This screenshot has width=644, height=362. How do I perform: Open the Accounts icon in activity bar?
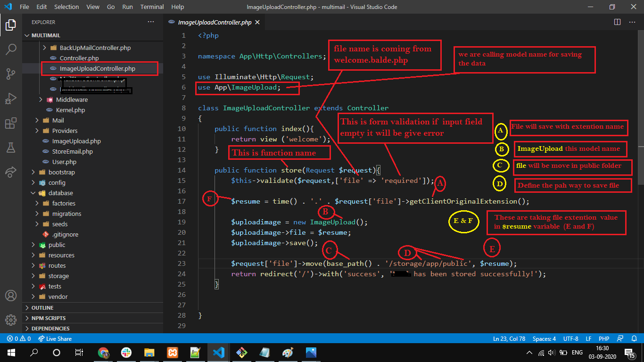point(10,296)
